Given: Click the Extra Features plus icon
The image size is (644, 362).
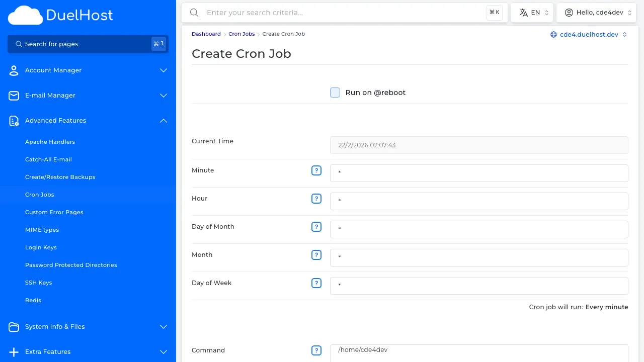Looking at the screenshot, I should point(14,352).
